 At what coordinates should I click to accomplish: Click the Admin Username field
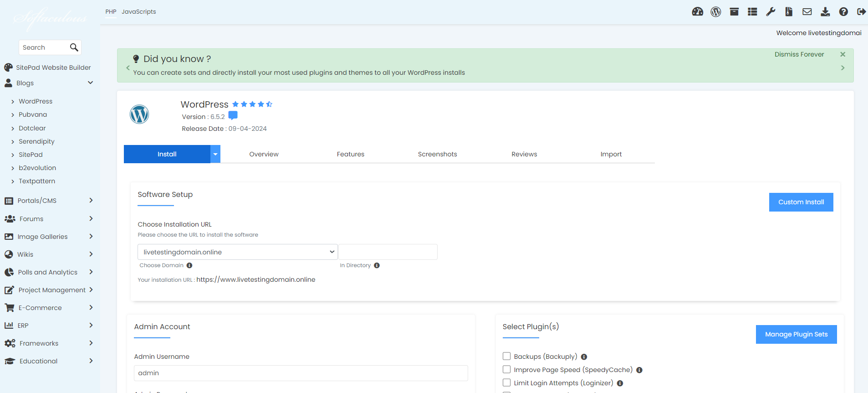point(301,373)
